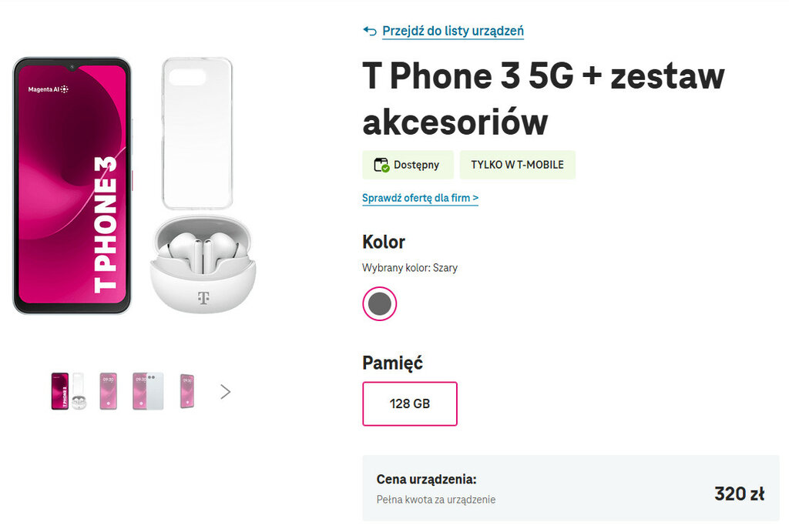Viewport: 789px width, 532px height.
Task: Select the second thumbnail showing phone front
Action: [x=109, y=391]
